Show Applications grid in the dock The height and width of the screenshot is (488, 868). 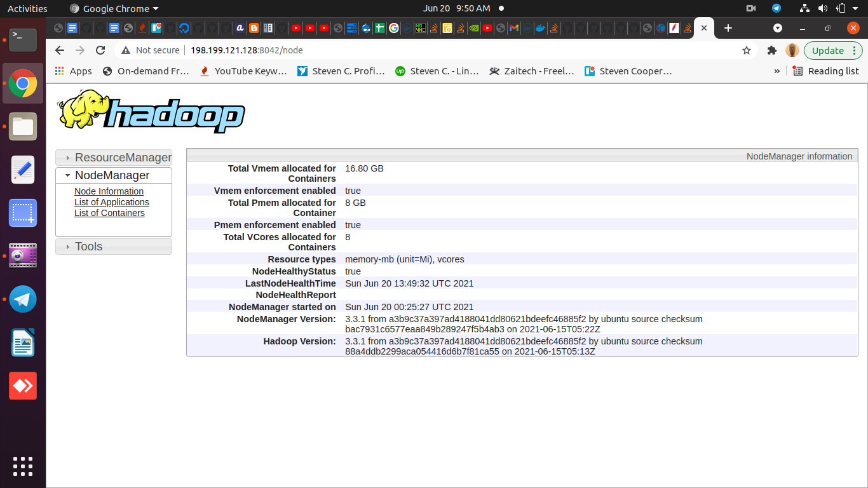pyautogui.click(x=23, y=466)
